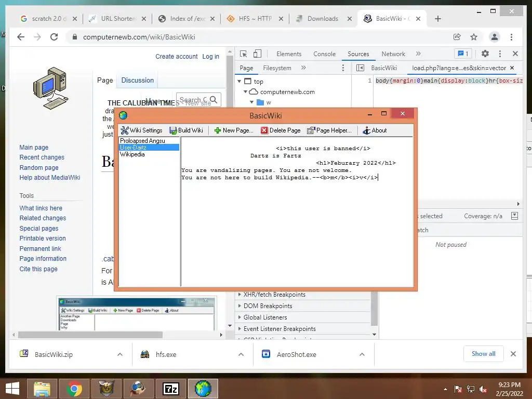The width and height of the screenshot is (532, 399).
Task: Select Wikipedia page in BasicWiki list
Action: pyautogui.click(x=132, y=154)
